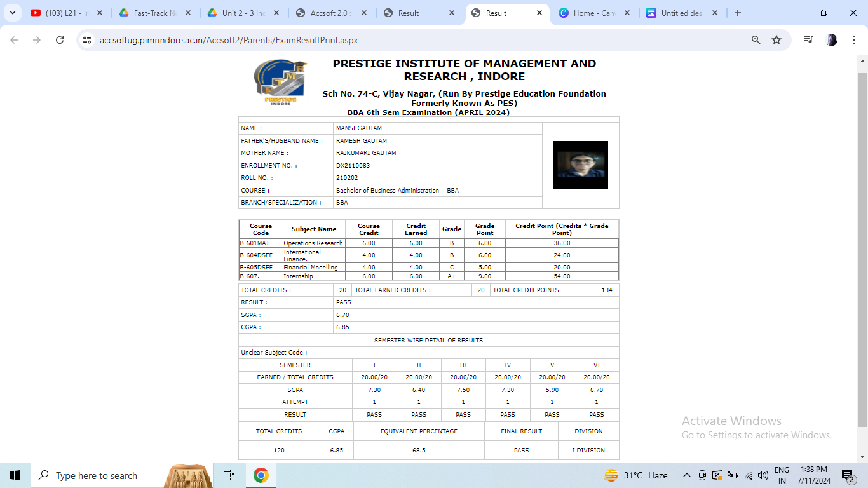Open the Chrome three-dot menu
Image resolution: width=868 pixels, height=488 pixels.
click(854, 40)
